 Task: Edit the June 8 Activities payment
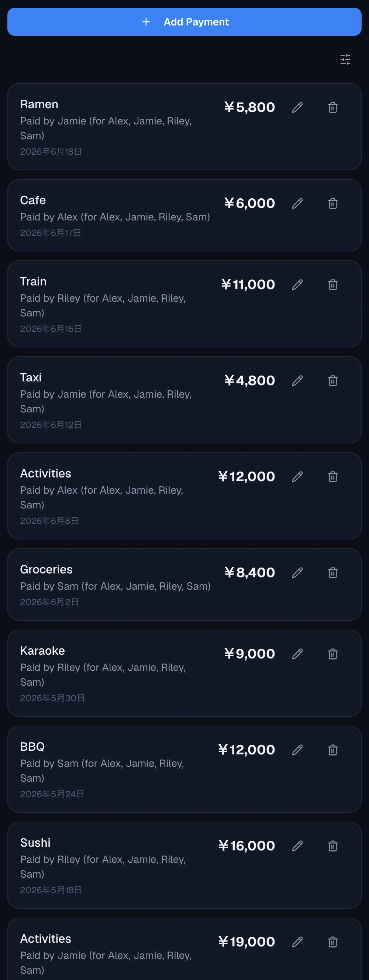(297, 477)
